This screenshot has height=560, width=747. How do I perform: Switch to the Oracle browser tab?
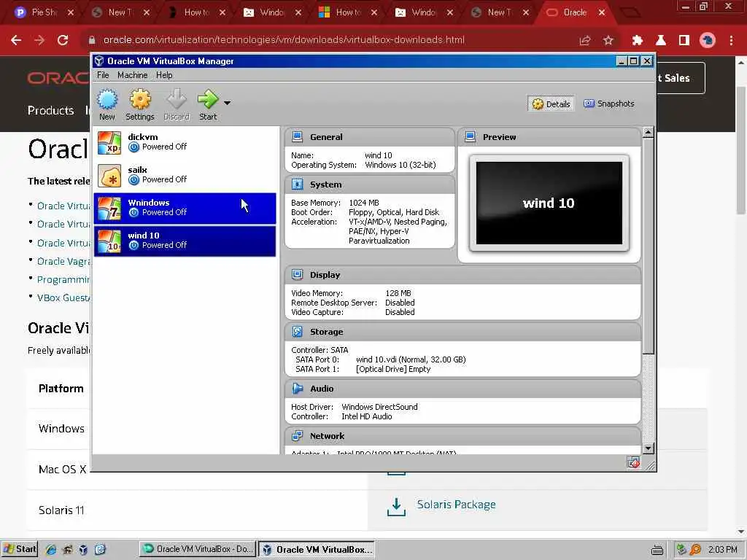point(575,12)
